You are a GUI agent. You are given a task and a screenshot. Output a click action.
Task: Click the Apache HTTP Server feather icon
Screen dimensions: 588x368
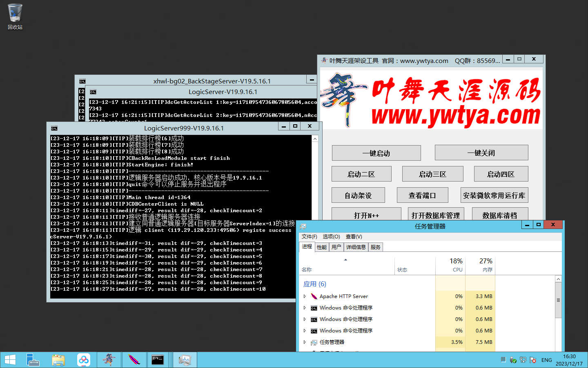[314, 296]
